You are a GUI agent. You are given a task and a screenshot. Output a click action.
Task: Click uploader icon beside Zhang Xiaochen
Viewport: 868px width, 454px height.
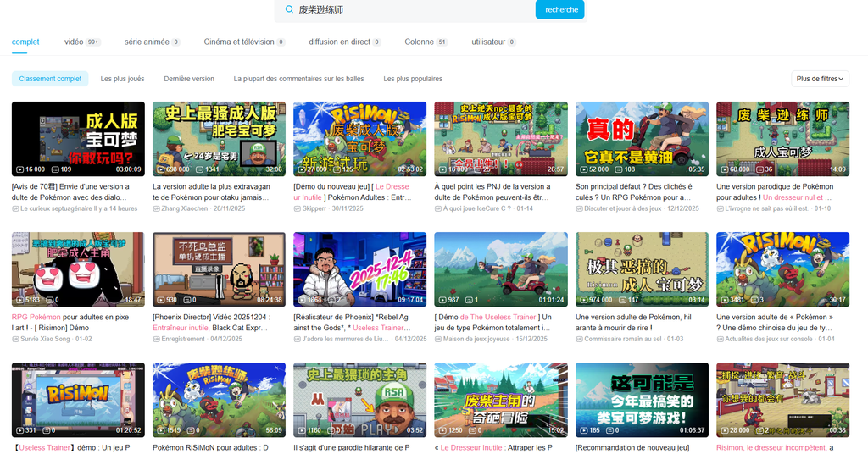[x=157, y=208]
